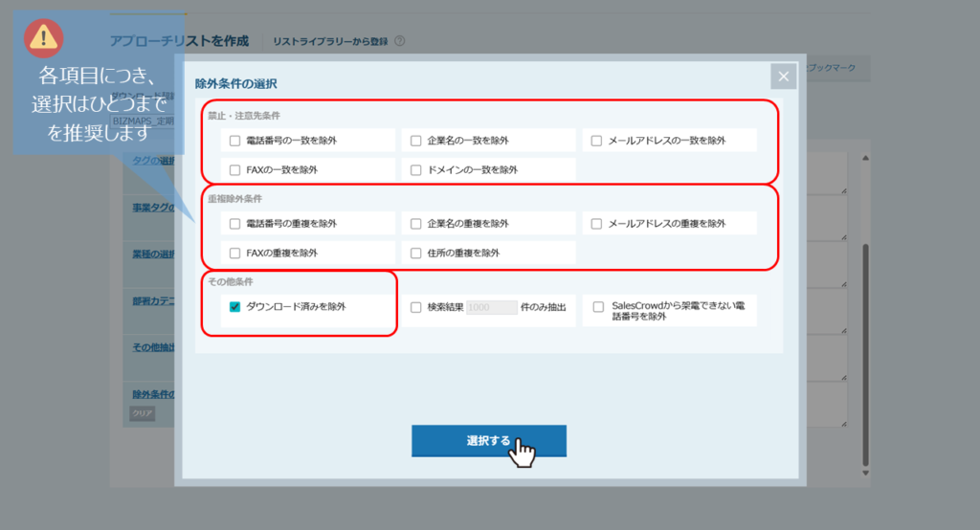Check SalesCrowdから架電できない電話番号を除外 checkbox
Viewport: 980px width, 530px height.
coord(598,308)
